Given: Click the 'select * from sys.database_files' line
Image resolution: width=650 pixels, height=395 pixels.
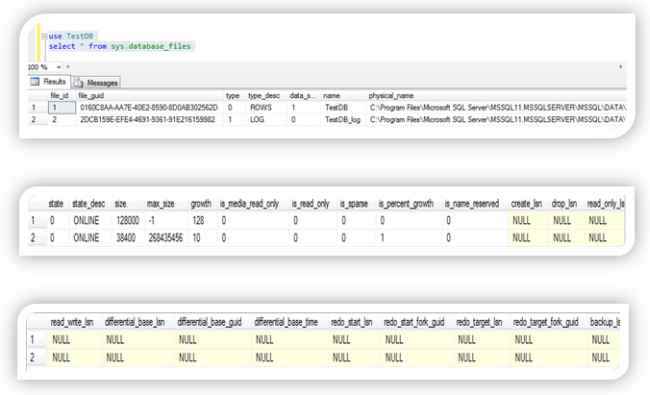Looking at the screenshot, I should [x=120, y=46].
